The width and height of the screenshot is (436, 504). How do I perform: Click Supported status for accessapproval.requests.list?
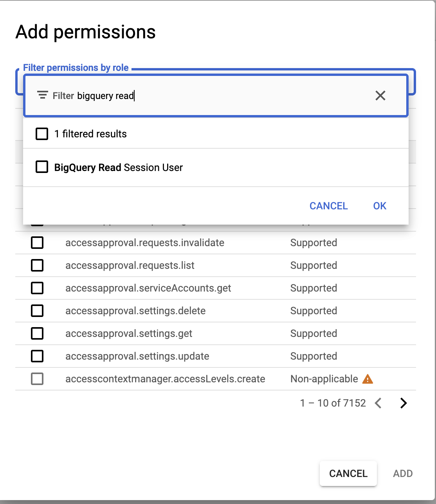313,265
